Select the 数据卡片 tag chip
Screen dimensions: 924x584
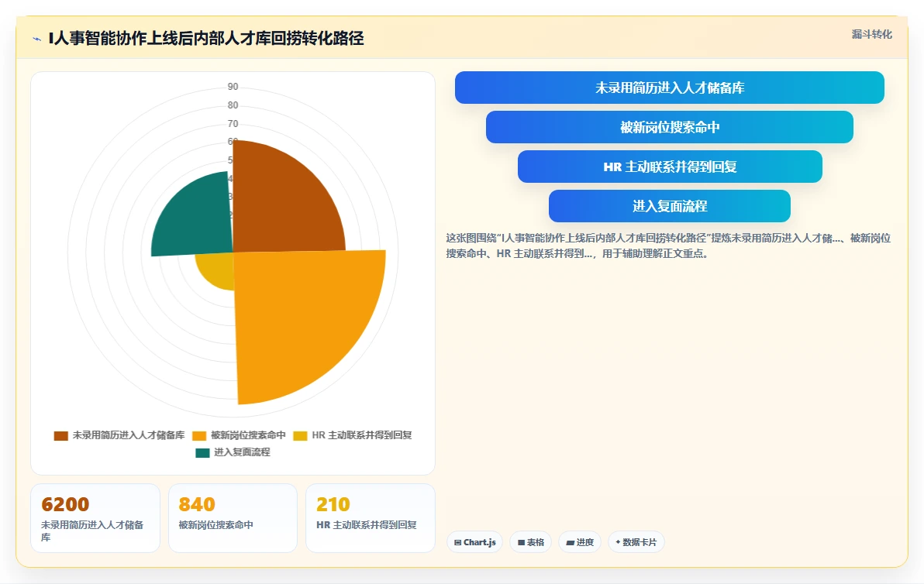tap(636, 542)
